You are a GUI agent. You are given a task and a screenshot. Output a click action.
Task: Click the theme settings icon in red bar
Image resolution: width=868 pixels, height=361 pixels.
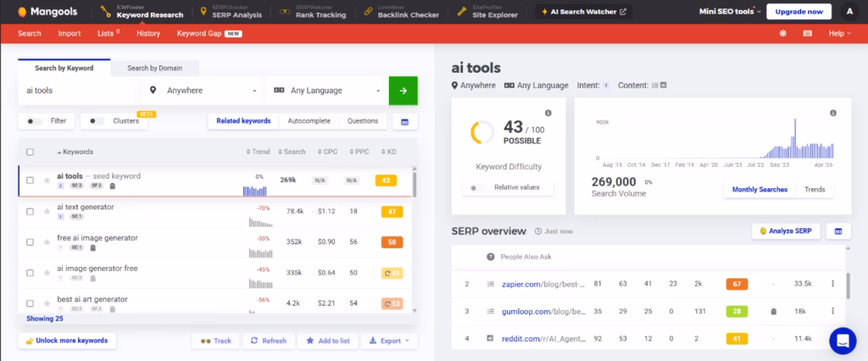click(x=782, y=33)
